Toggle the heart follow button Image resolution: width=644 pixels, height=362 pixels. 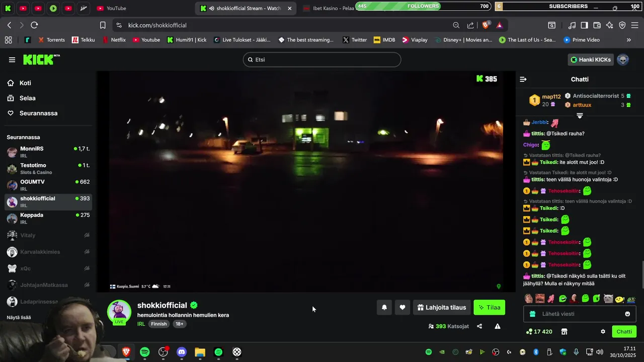click(403, 307)
